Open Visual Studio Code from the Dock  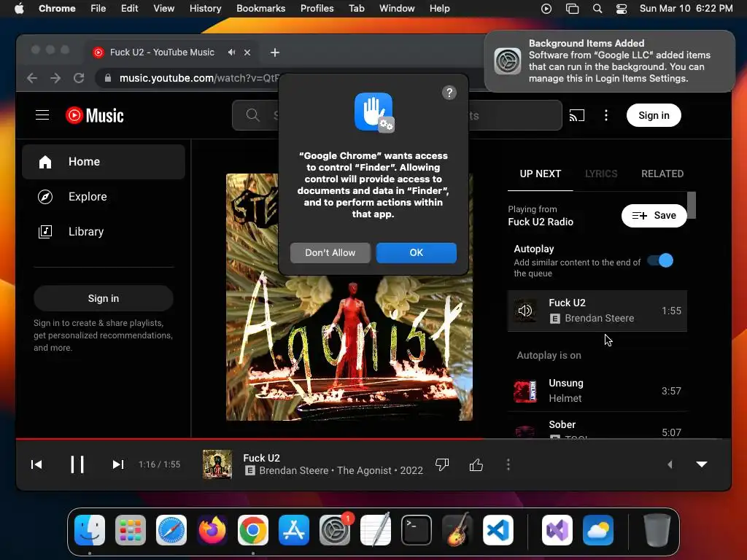point(498,530)
